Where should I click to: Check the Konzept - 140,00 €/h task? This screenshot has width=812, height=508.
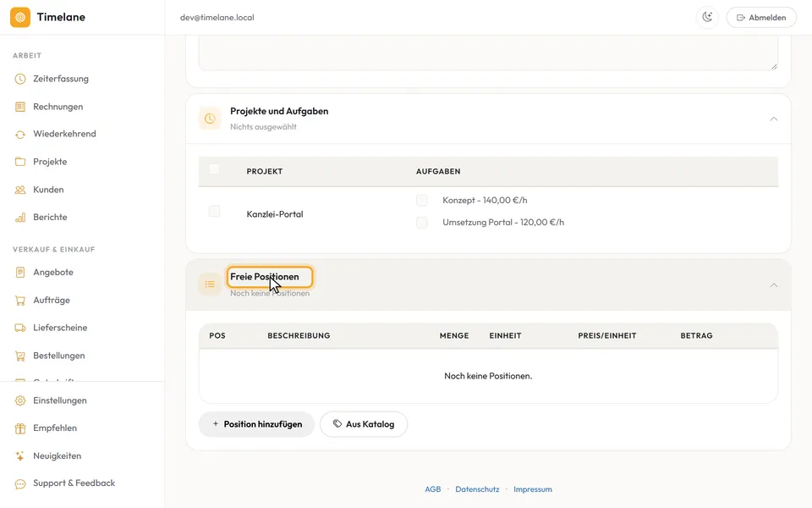tap(422, 200)
